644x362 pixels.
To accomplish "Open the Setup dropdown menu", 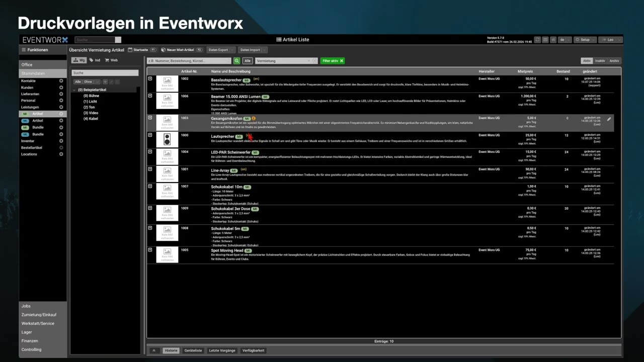I will [x=586, y=40].
